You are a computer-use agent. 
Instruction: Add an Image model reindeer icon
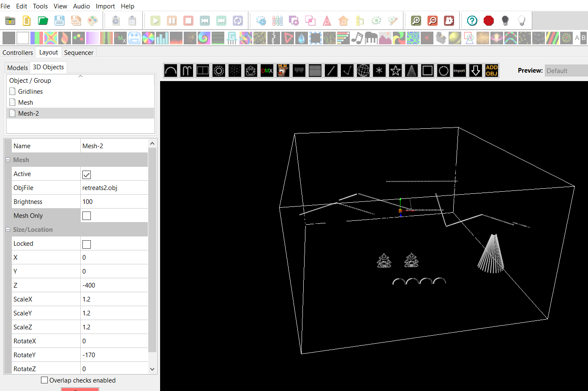point(283,71)
